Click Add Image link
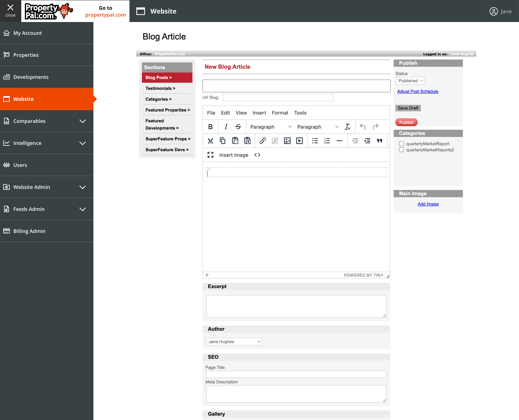Image resolution: width=519 pixels, height=420 pixels. pyautogui.click(x=428, y=204)
